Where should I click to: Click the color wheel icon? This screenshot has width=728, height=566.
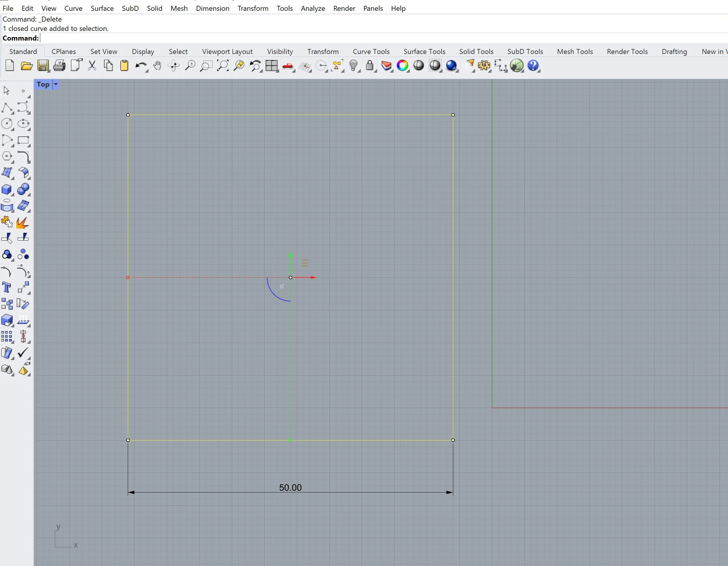coord(402,65)
